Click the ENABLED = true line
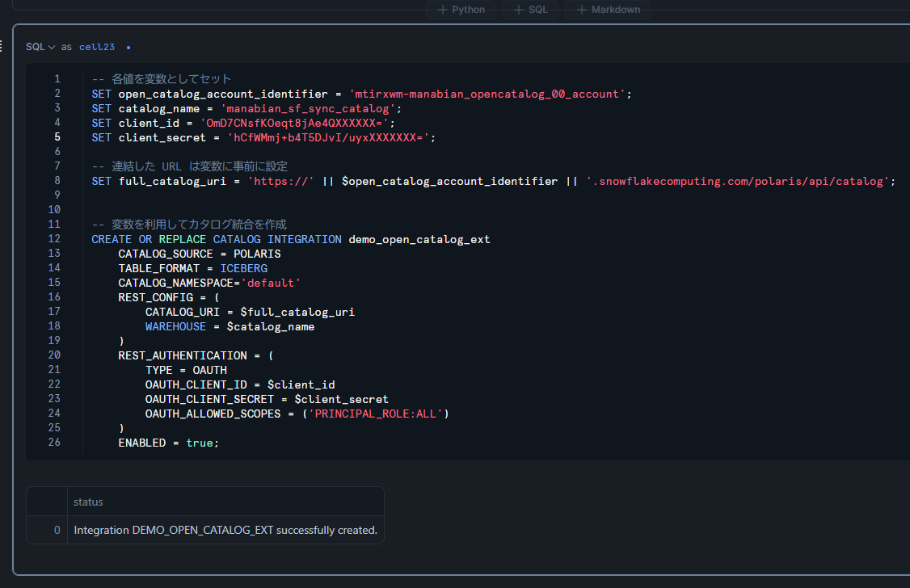 coord(168,443)
